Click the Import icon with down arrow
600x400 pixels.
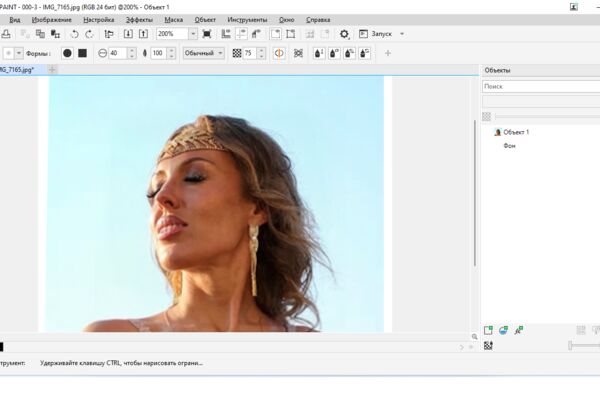[128, 34]
